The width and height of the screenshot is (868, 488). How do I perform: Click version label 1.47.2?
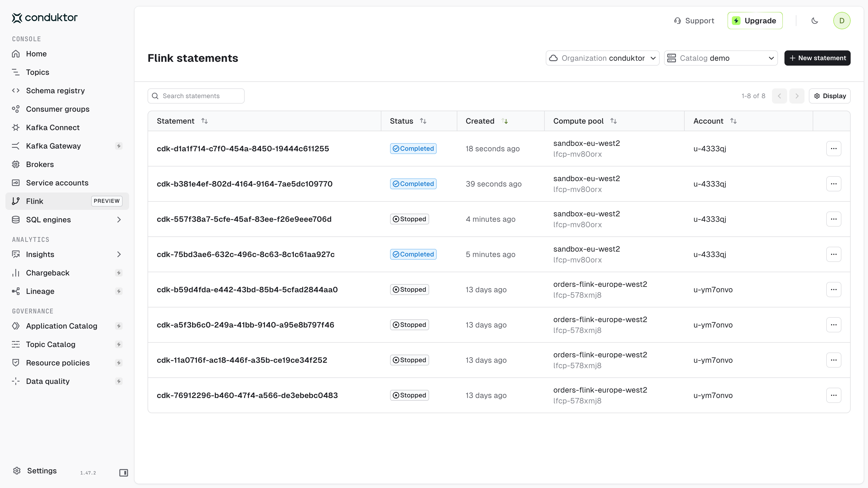point(88,473)
